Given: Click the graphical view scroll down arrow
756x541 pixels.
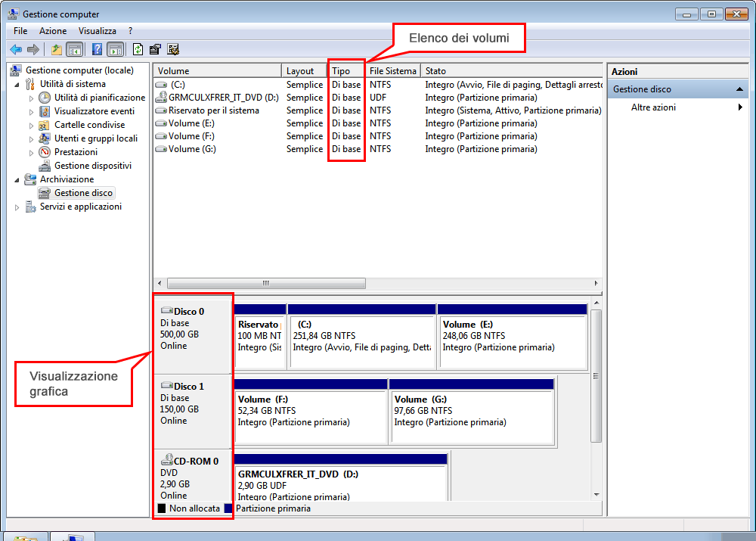Looking at the screenshot, I should pyautogui.click(x=596, y=495).
